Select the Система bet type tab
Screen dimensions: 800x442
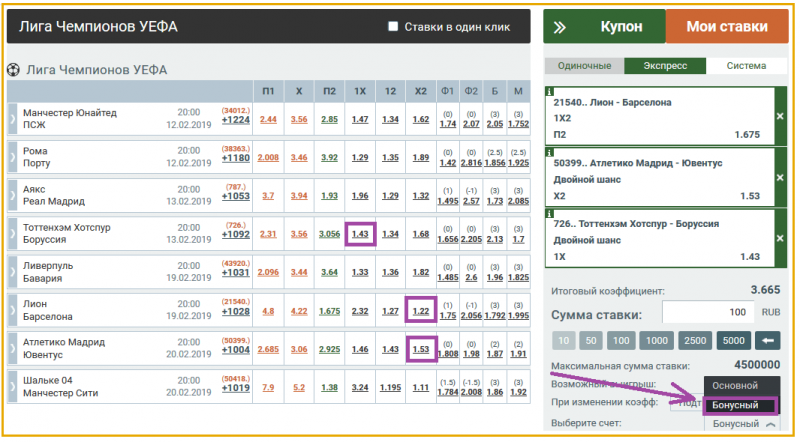[746, 66]
